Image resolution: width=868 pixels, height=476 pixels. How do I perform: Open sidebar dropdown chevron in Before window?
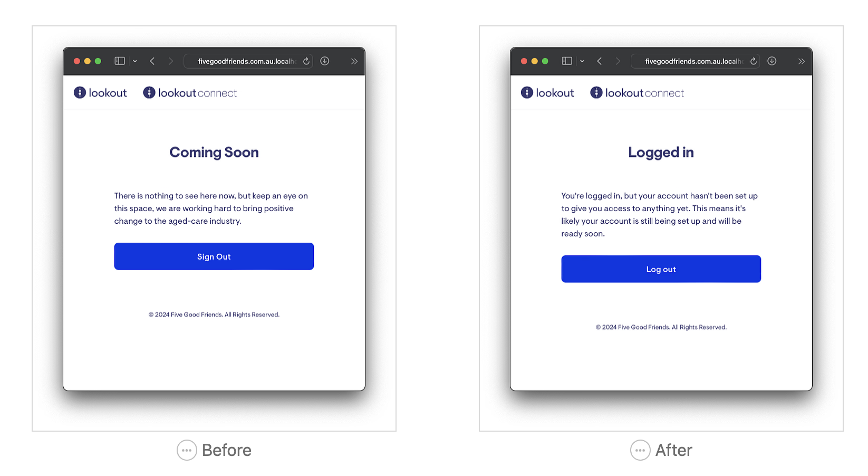(135, 61)
